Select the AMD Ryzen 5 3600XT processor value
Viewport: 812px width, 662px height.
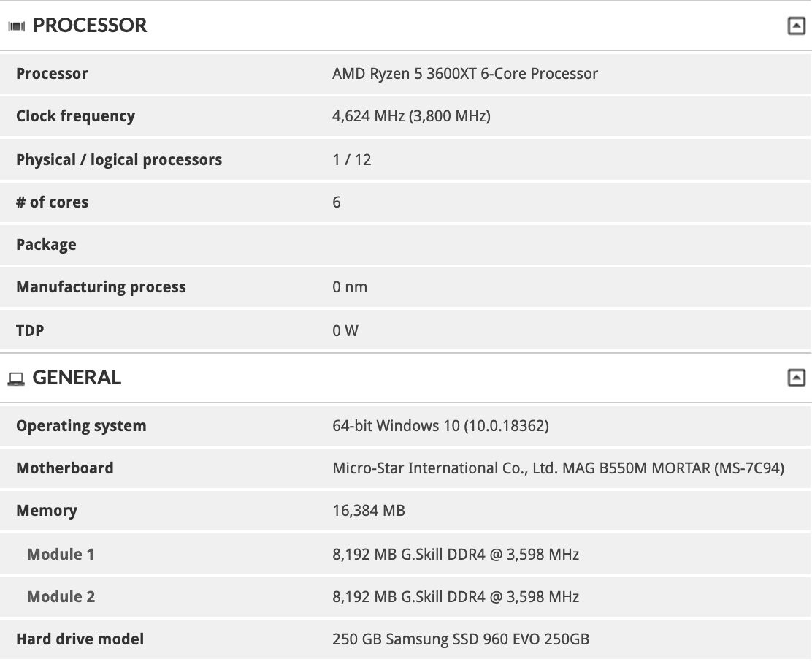pos(465,74)
